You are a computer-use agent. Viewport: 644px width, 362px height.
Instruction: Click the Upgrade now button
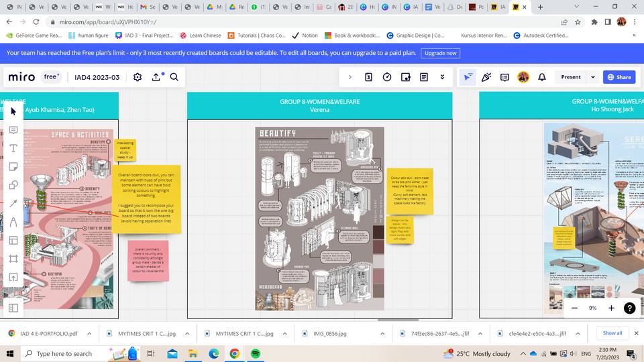tap(440, 53)
